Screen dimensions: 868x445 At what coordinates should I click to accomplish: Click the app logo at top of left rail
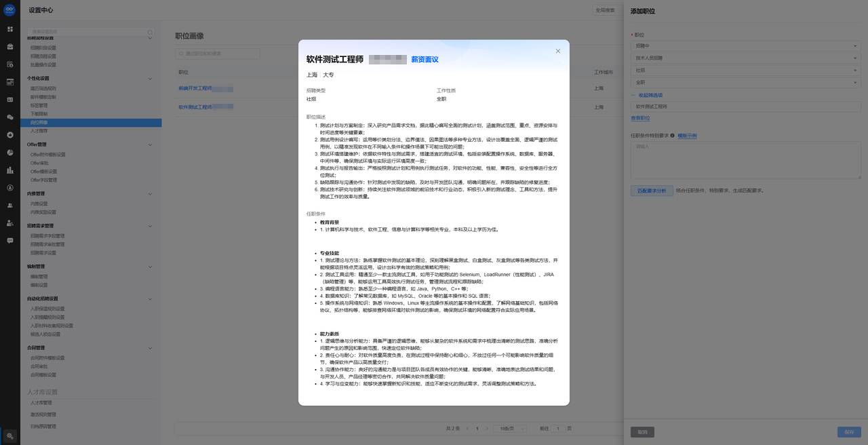[x=10, y=10]
